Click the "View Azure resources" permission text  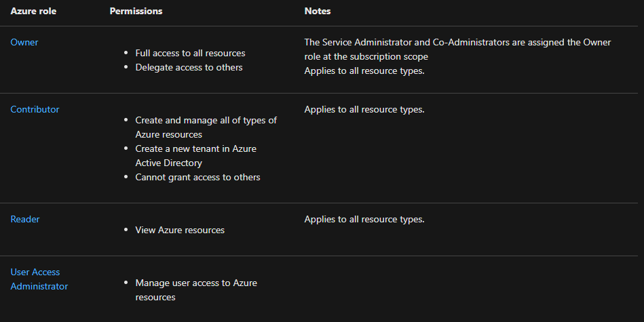point(180,230)
